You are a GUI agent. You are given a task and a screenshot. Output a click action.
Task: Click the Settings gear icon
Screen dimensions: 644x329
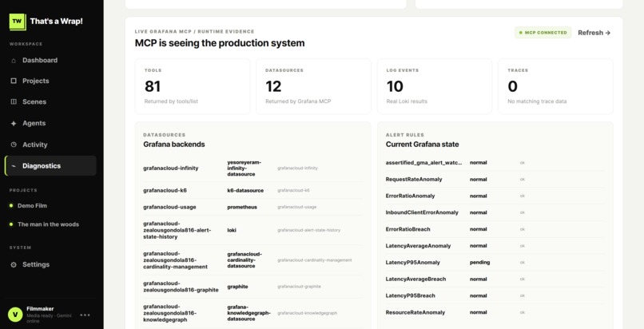point(14,264)
